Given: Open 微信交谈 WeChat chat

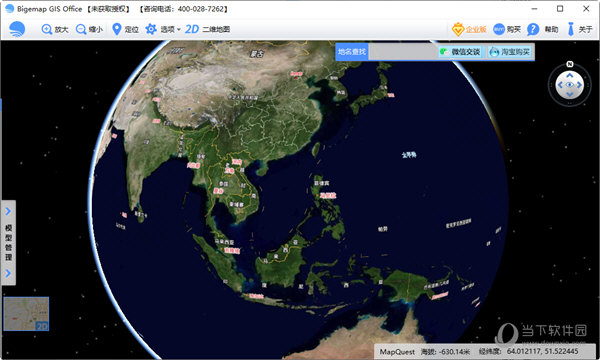Looking at the screenshot, I should (x=461, y=52).
